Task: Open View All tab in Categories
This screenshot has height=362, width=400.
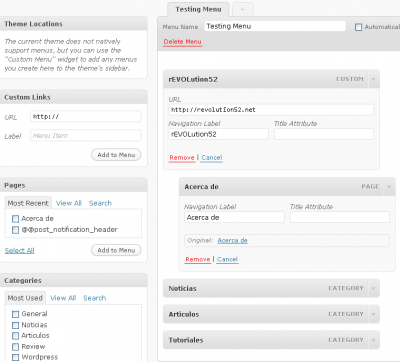Action: click(63, 298)
